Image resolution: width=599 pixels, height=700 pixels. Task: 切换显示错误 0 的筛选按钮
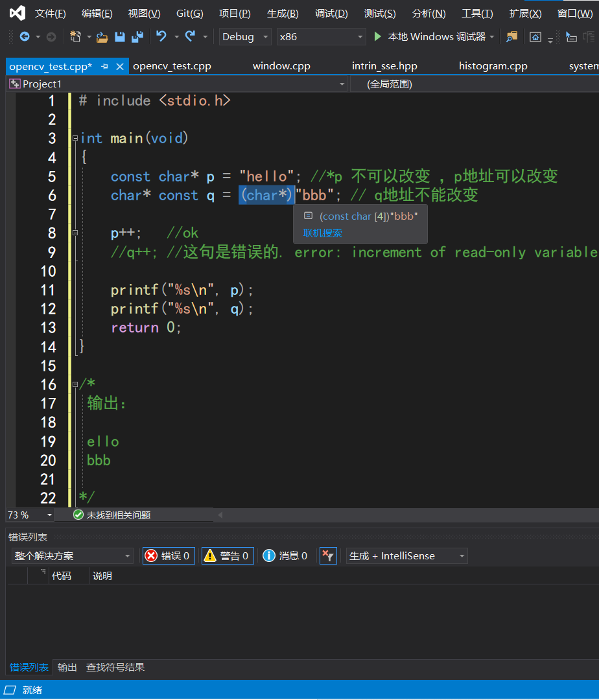tap(168, 555)
